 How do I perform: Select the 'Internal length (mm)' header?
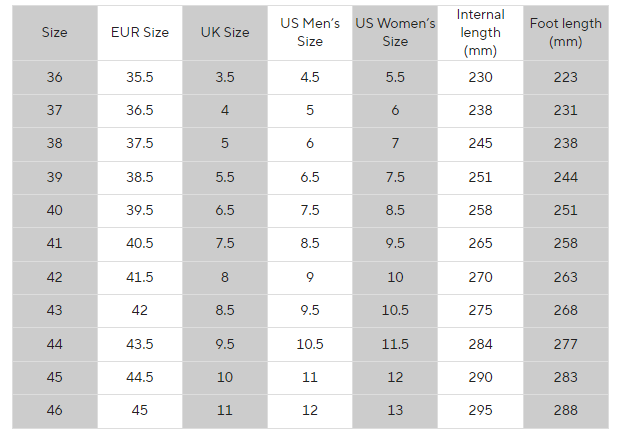pyautogui.click(x=480, y=32)
